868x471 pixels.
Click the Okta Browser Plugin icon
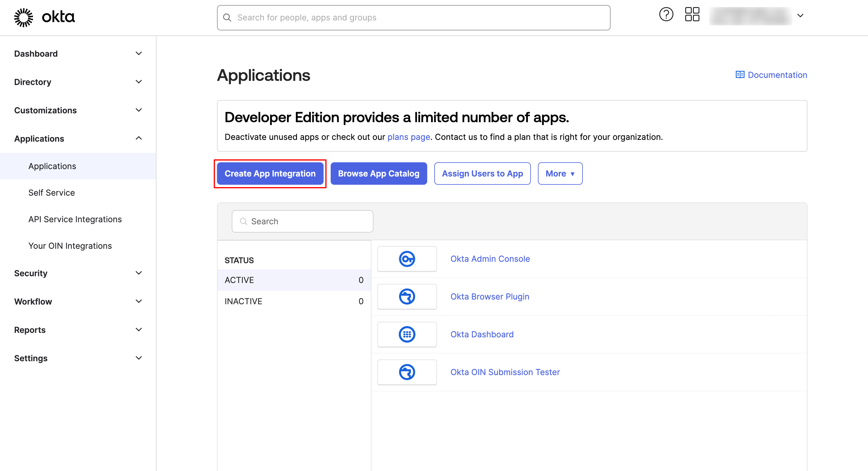tap(407, 297)
